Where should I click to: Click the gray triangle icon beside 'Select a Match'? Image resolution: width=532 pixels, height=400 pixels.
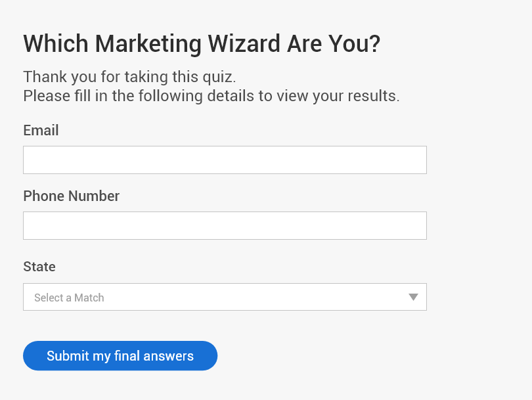(413, 297)
